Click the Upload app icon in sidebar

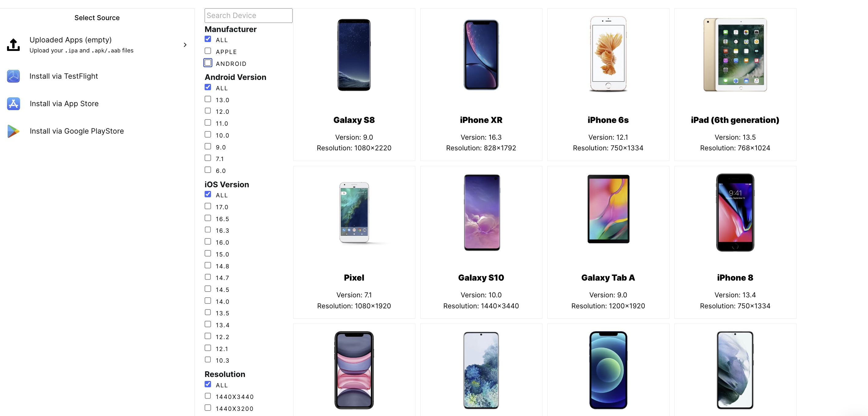[x=13, y=45]
